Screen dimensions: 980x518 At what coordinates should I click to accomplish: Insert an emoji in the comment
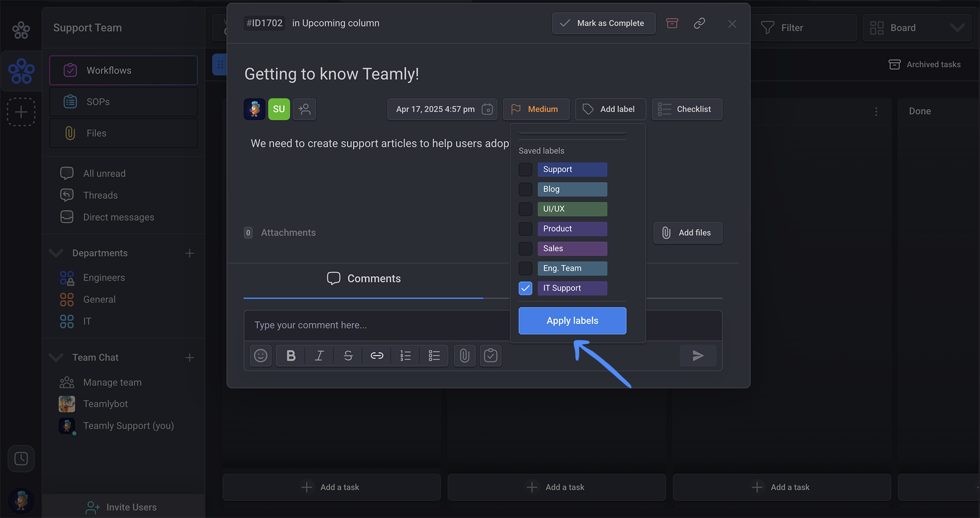(x=261, y=355)
